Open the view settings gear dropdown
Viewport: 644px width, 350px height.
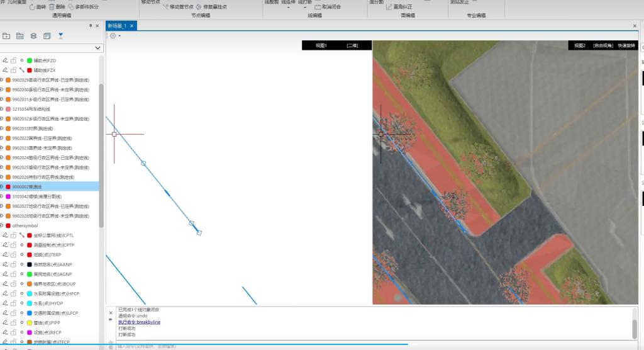pyautogui.click(x=114, y=36)
